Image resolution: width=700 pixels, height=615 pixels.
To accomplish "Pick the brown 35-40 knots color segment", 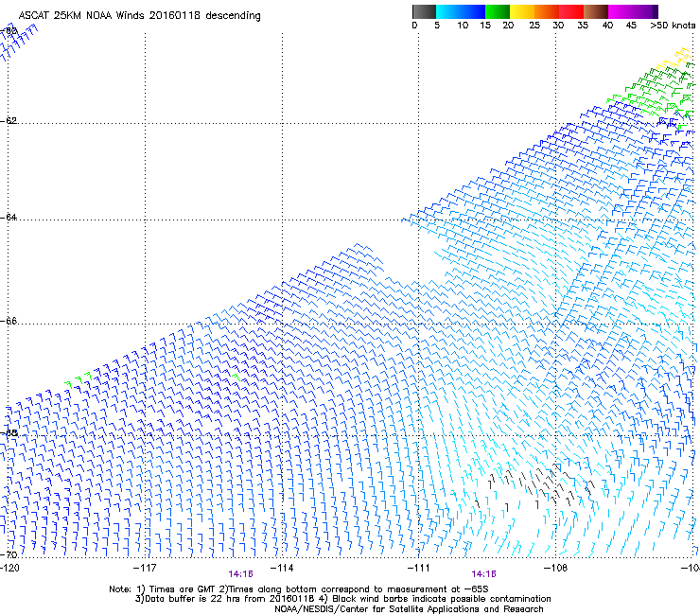I will pyautogui.click(x=596, y=11).
